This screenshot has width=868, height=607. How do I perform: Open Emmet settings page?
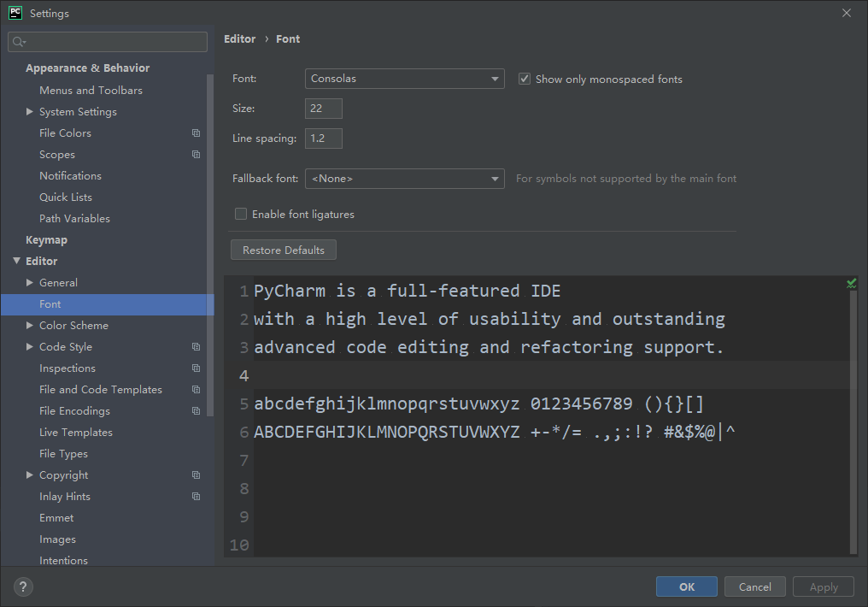[56, 518]
